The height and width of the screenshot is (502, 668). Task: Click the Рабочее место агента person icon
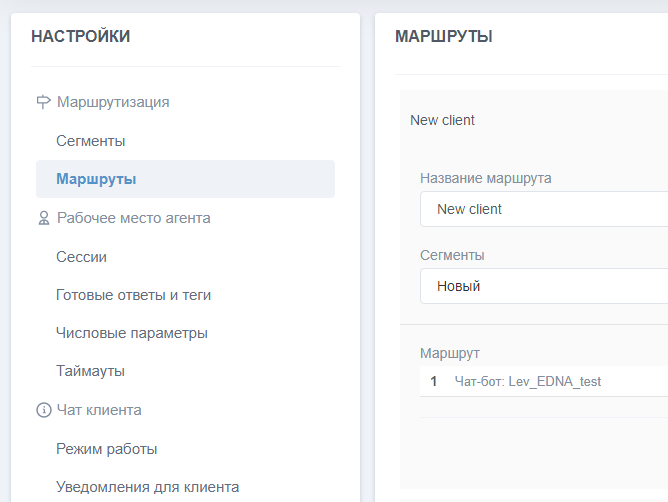pyautogui.click(x=43, y=218)
